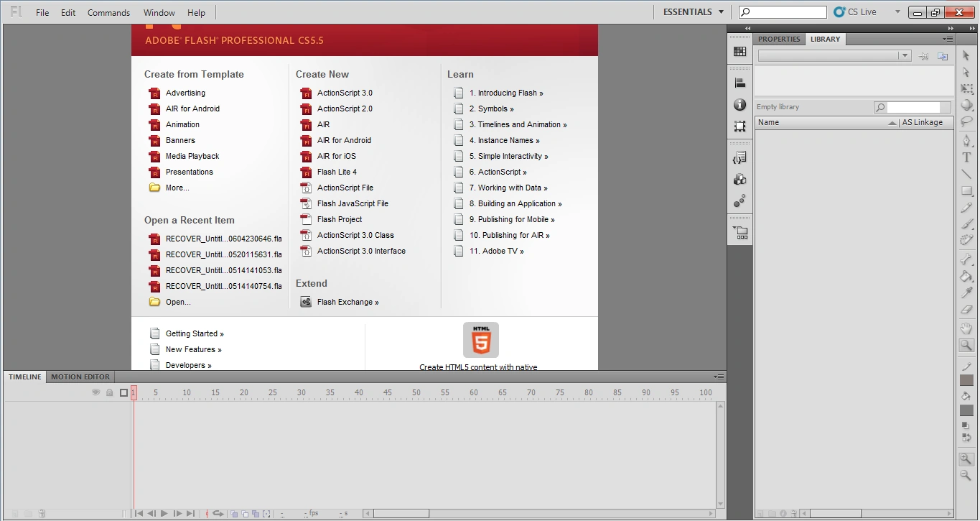The width and height of the screenshot is (980, 521).
Task: Open the Advertising template
Action: (177, 93)
